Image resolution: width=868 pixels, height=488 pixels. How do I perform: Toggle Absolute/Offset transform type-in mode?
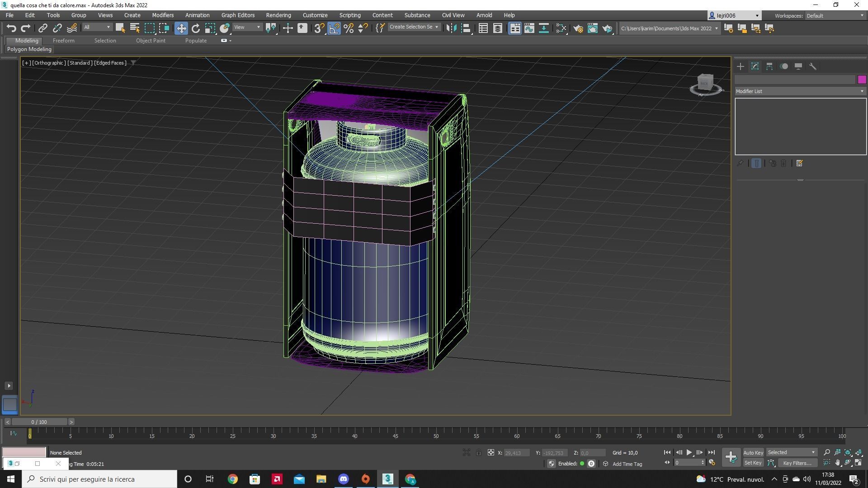(491, 452)
